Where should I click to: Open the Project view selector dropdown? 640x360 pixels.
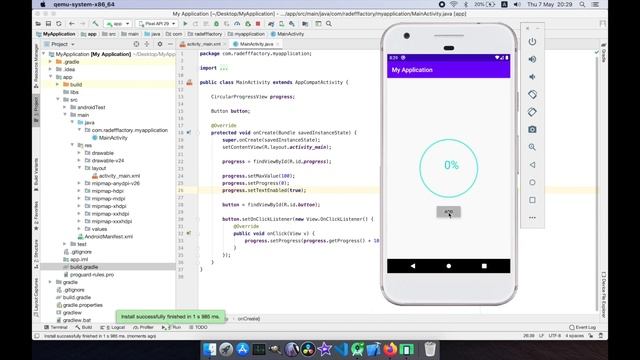[60, 44]
